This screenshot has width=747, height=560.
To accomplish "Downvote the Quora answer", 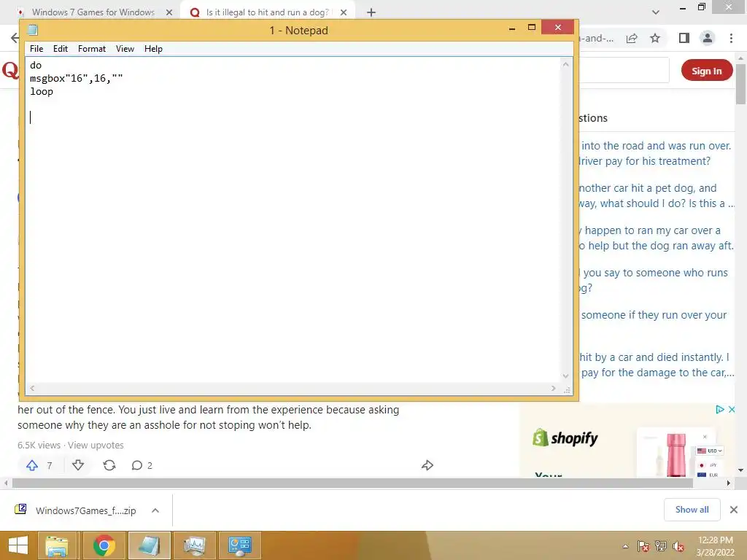I will click(x=78, y=465).
